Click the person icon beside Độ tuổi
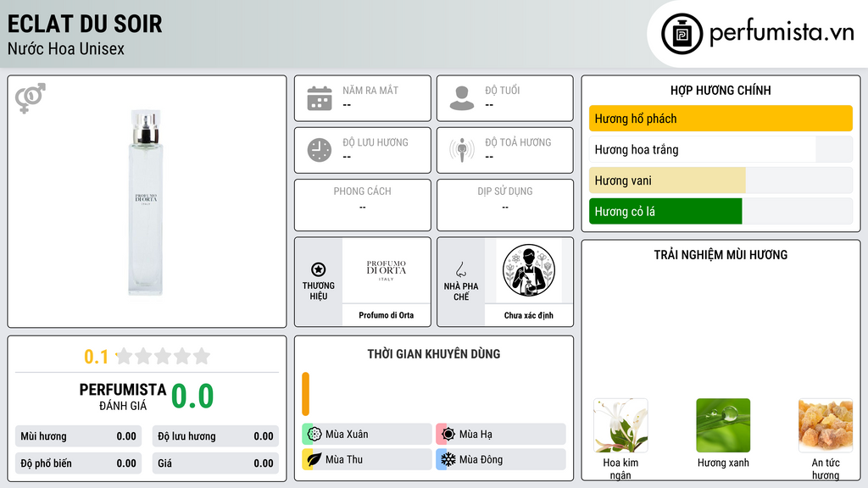This screenshot has height=488, width=868. coord(462,98)
